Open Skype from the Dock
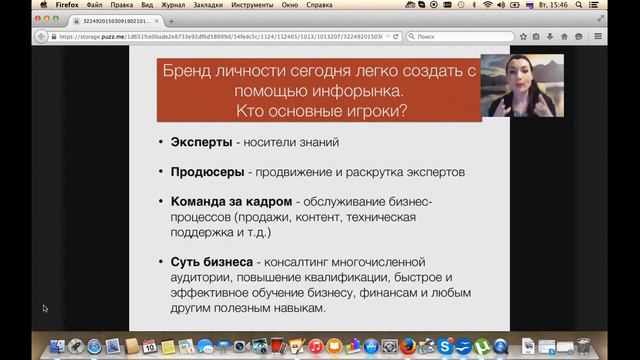640x360 pixels. (x=445, y=346)
